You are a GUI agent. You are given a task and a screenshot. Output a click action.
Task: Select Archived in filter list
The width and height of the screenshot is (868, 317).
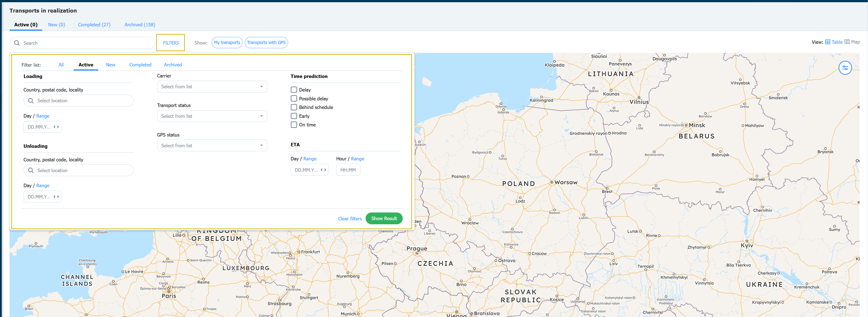pyautogui.click(x=173, y=65)
